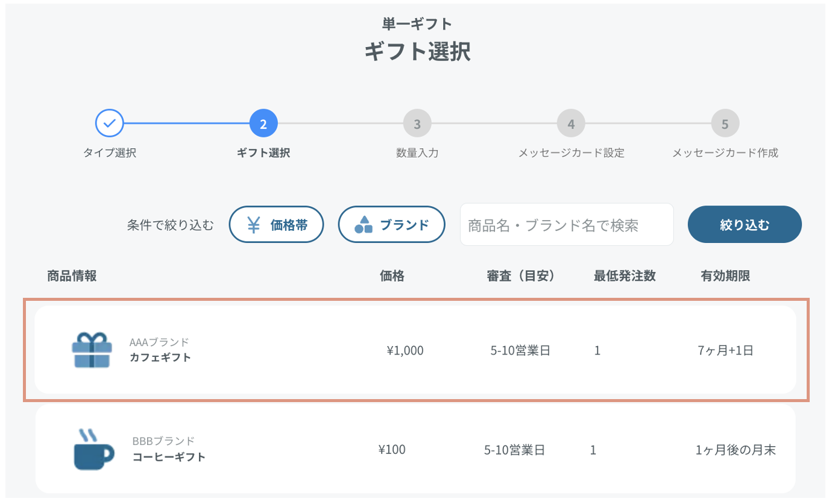Click the 価格 column header
Image resolution: width=832 pixels, height=504 pixels.
tap(392, 276)
